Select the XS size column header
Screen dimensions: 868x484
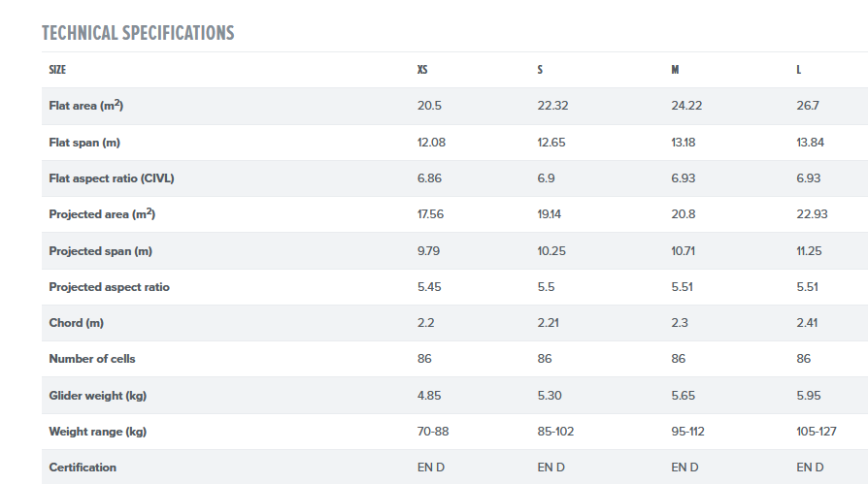[422, 70]
